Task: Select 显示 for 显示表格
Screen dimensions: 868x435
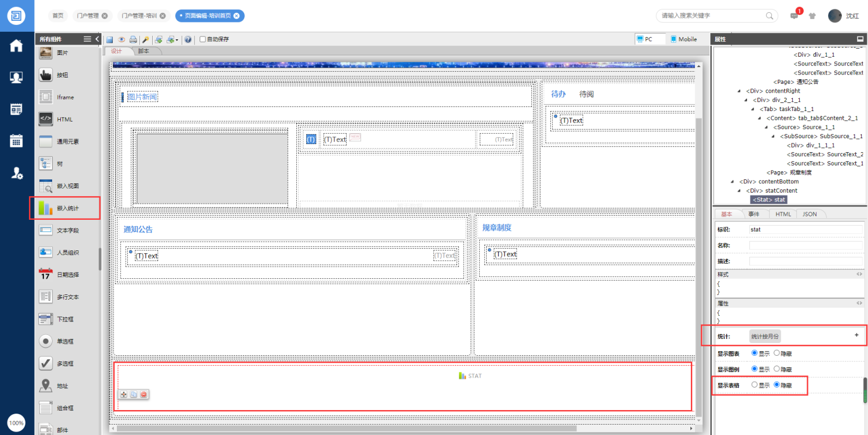Action: pos(754,384)
